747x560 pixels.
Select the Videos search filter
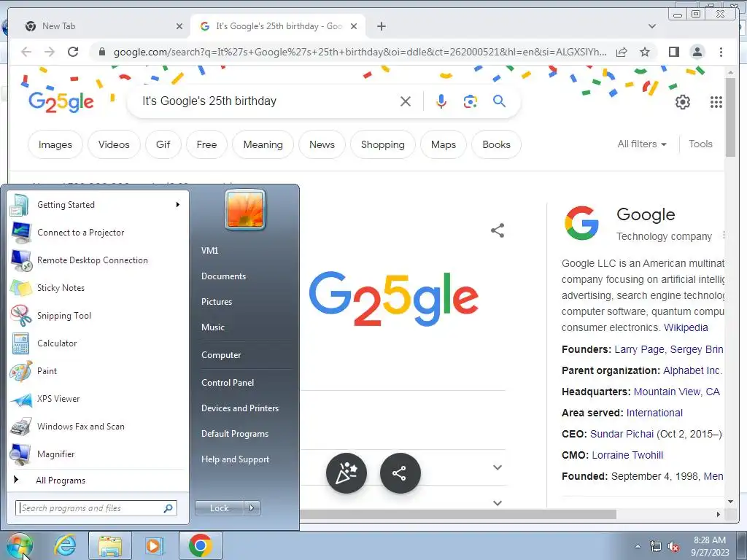114,144
